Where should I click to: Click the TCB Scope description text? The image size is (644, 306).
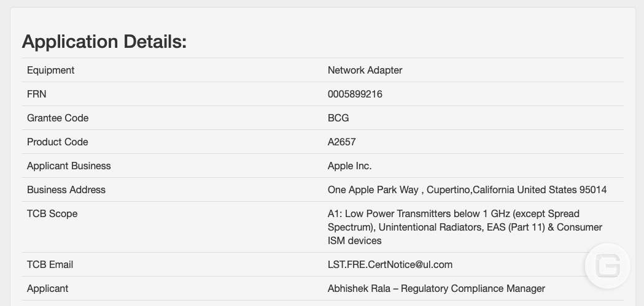pos(465,227)
